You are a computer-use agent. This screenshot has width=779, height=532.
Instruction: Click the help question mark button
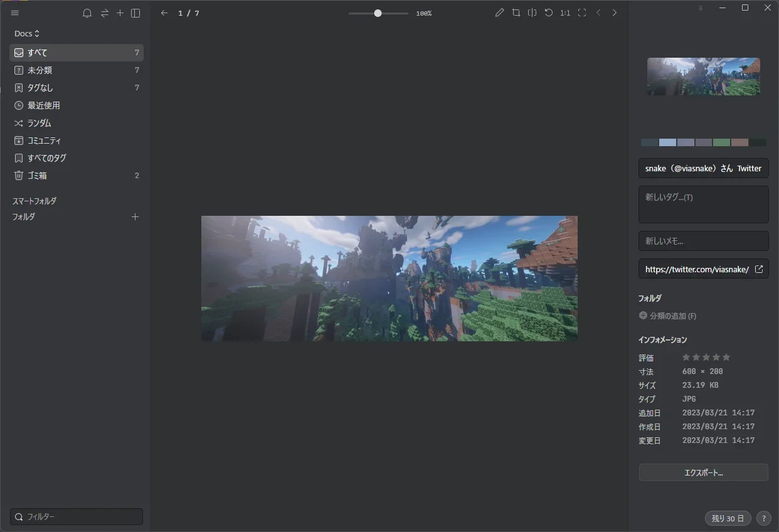(763, 518)
